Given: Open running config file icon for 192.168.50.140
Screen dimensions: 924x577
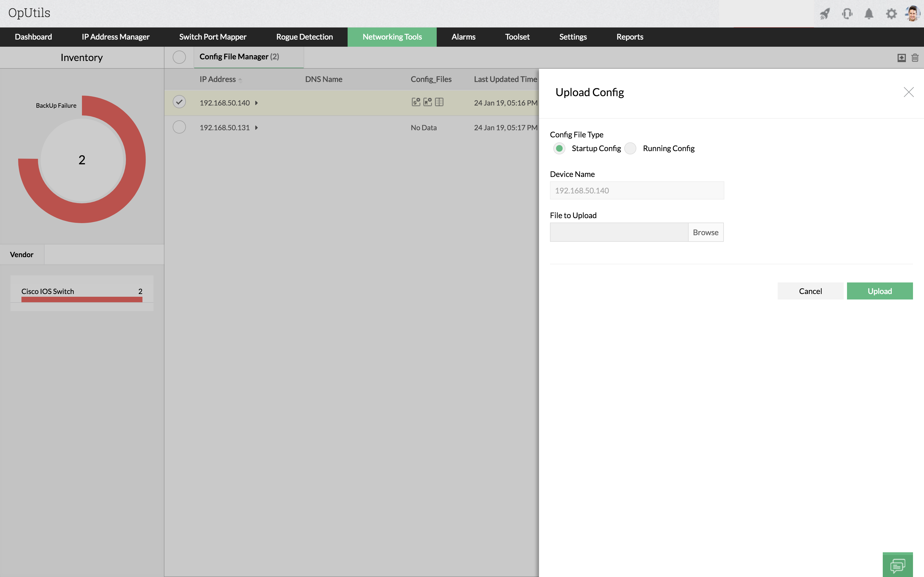Looking at the screenshot, I should pyautogui.click(x=427, y=102).
